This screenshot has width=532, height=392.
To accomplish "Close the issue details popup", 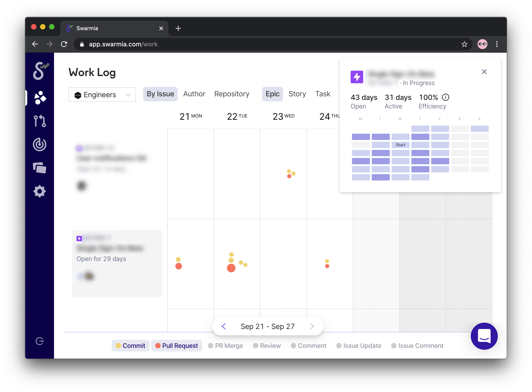I will pos(484,72).
